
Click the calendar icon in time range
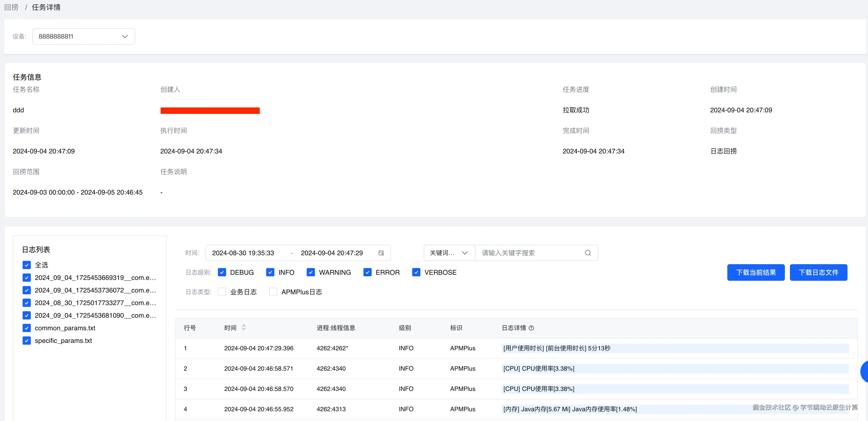click(381, 253)
